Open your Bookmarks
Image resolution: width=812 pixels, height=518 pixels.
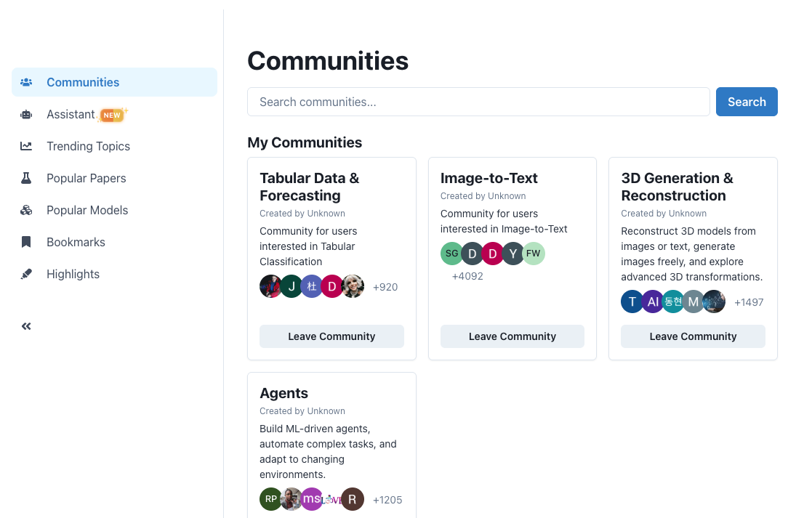click(x=76, y=242)
